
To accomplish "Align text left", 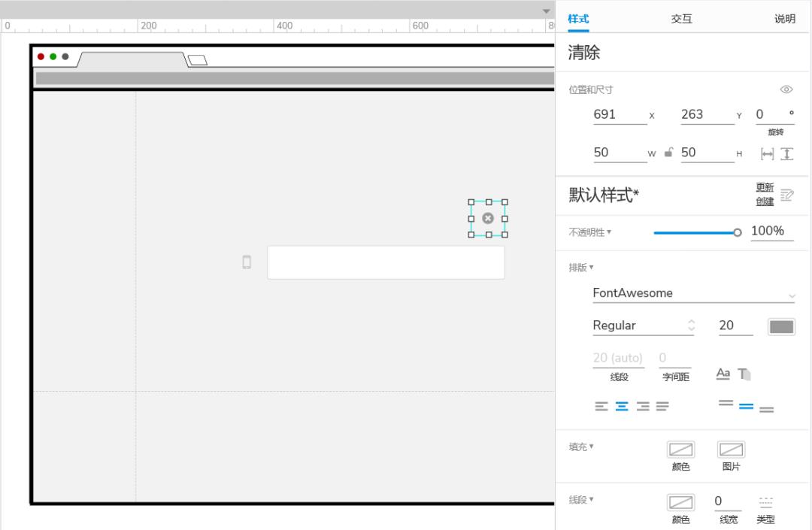I will pos(601,406).
